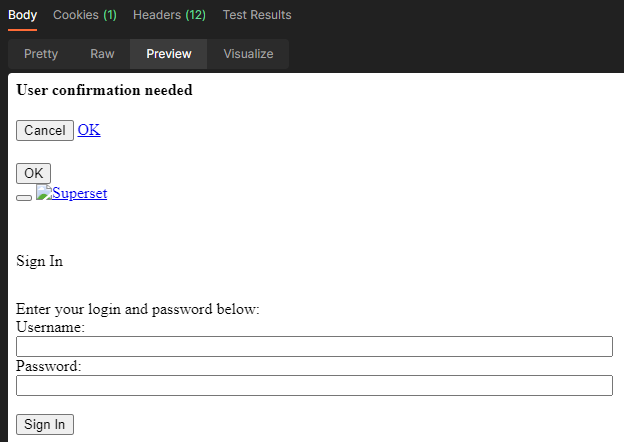Follow the OK hyperlink beside Cancel
This screenshot has height=442, width=624.
[x=89, y=130]
